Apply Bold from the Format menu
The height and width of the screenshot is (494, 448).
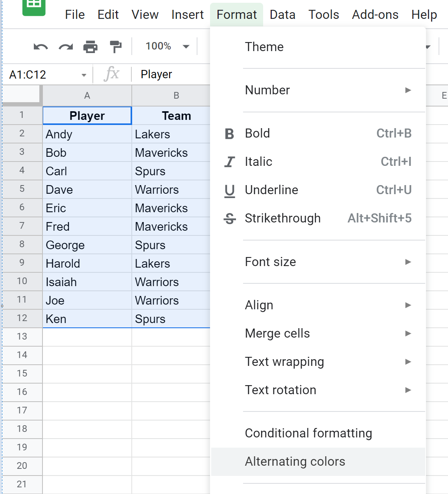point(257,134)
